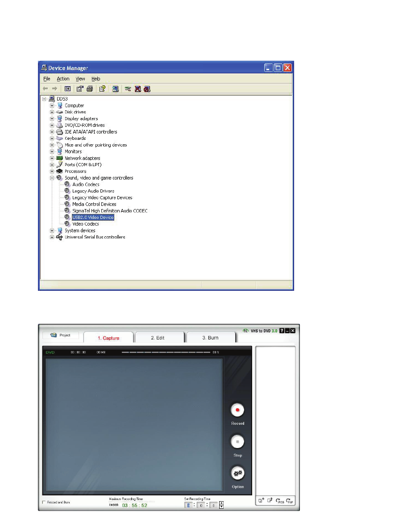Image resolution: width=399 pixels, height=532 pixels.
Task: Click the Help toolbar icon in Device Manager
Action: (x=102, y=88)
